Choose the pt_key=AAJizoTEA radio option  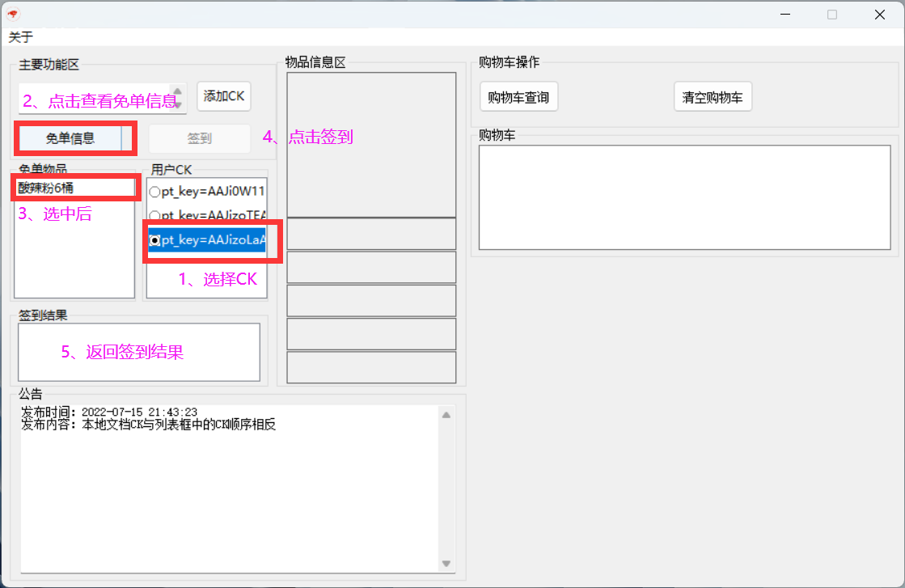[x=154, y=216]
